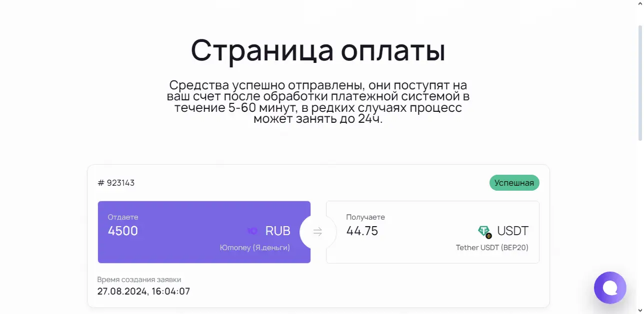644x314 pixels.
Task: Click the RUB currency label
Action: 277,231
